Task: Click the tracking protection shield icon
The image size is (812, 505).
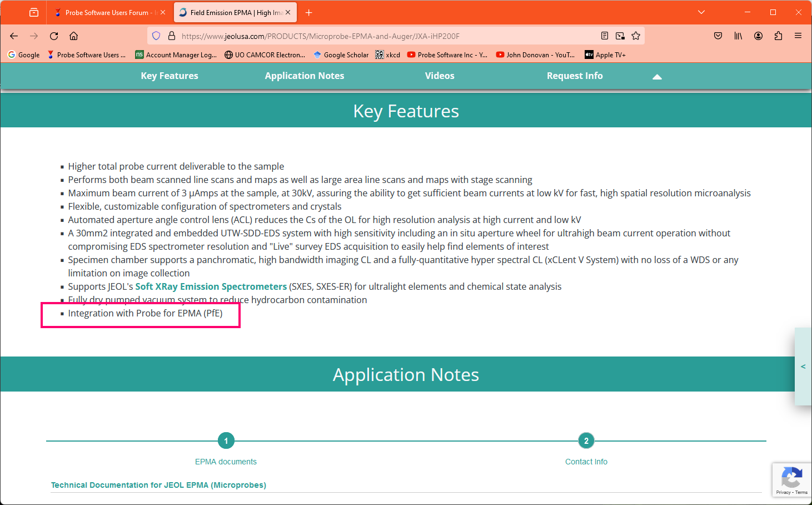Action: (156, 36)
